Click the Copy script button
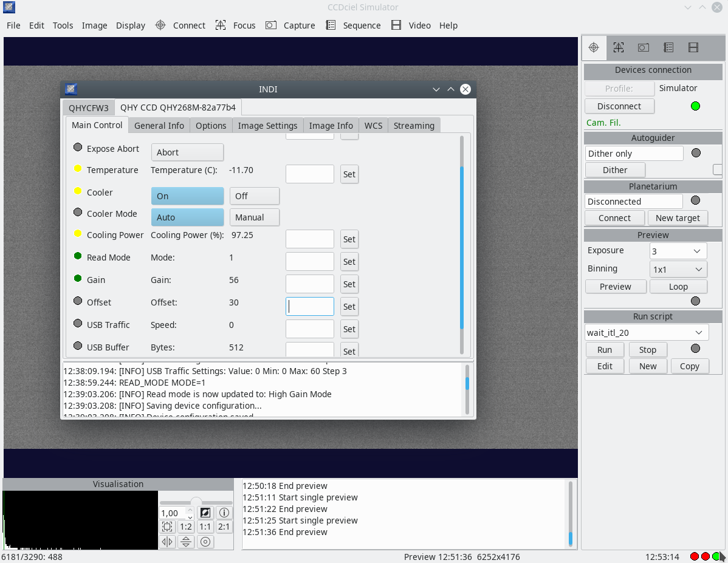Image resolution: width=728 pixels, height=563 pixels. (x=690, y=366)
